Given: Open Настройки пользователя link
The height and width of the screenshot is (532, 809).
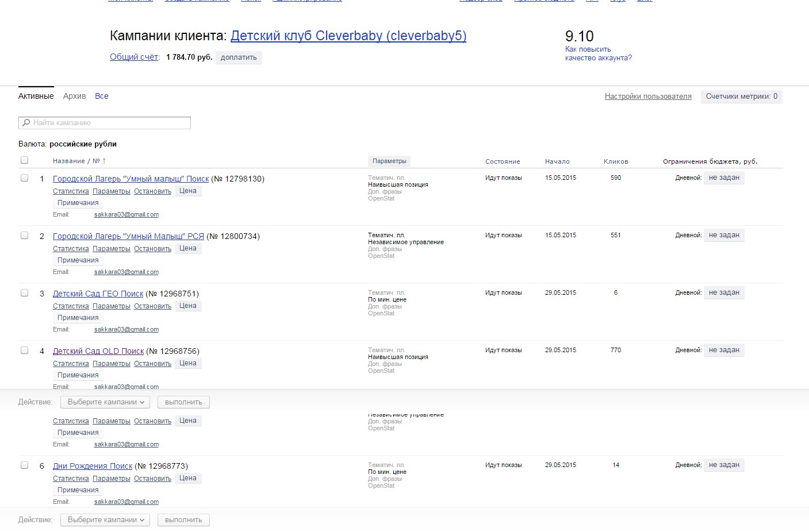Looking at the screenshot, I should pyautogui.click(x=648, y=97).
